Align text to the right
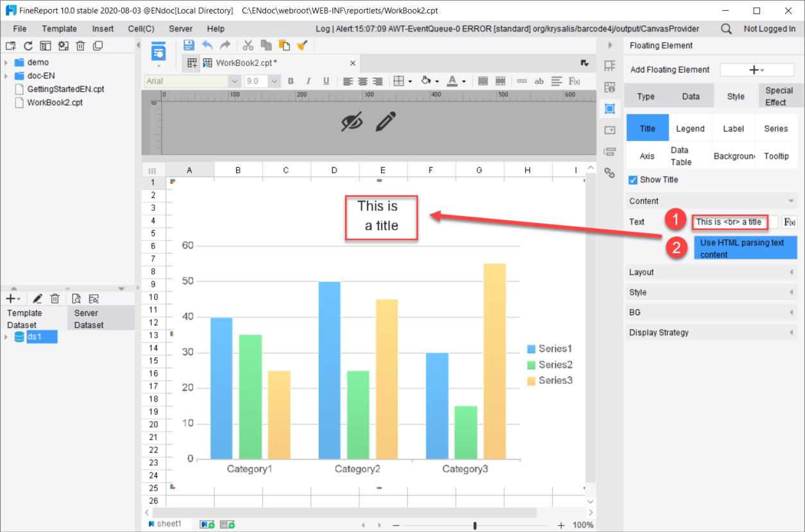This screenshot has width=805, height=532. [378, 81]
